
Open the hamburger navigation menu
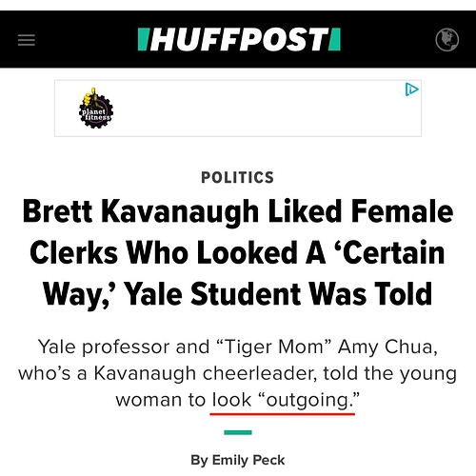pos(27,40)
